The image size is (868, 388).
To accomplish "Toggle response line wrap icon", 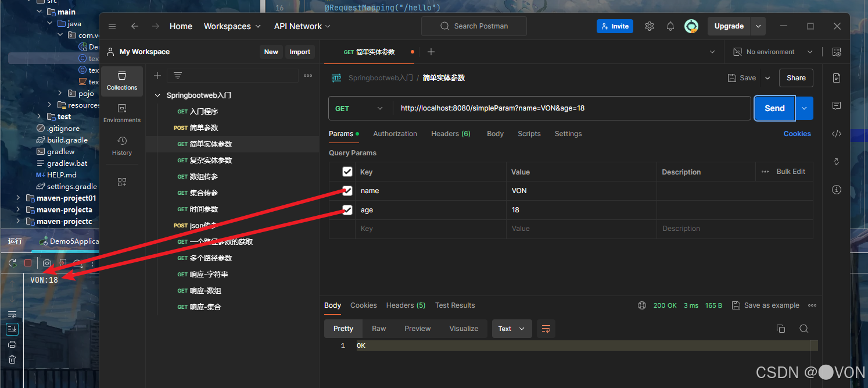I will [546, 329].
